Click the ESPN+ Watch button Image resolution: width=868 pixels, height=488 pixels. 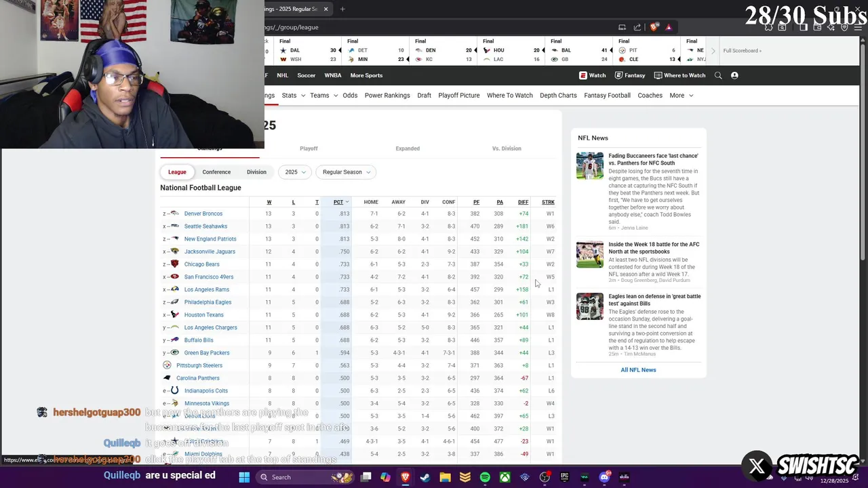click(x=593, y=75)
